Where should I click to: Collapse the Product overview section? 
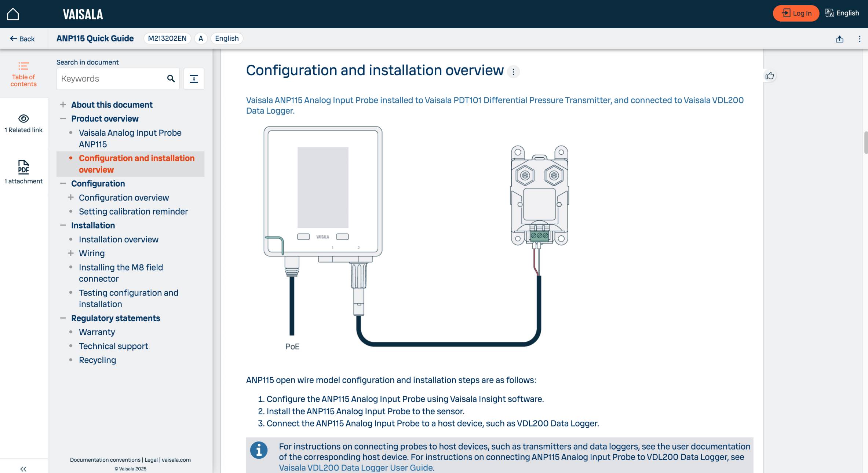coord(63,119)
